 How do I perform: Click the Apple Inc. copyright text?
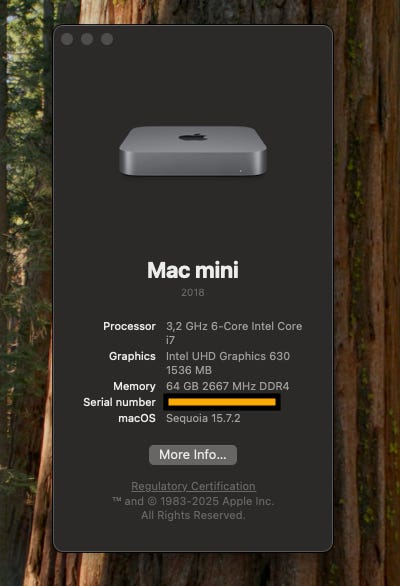point(193,508)
